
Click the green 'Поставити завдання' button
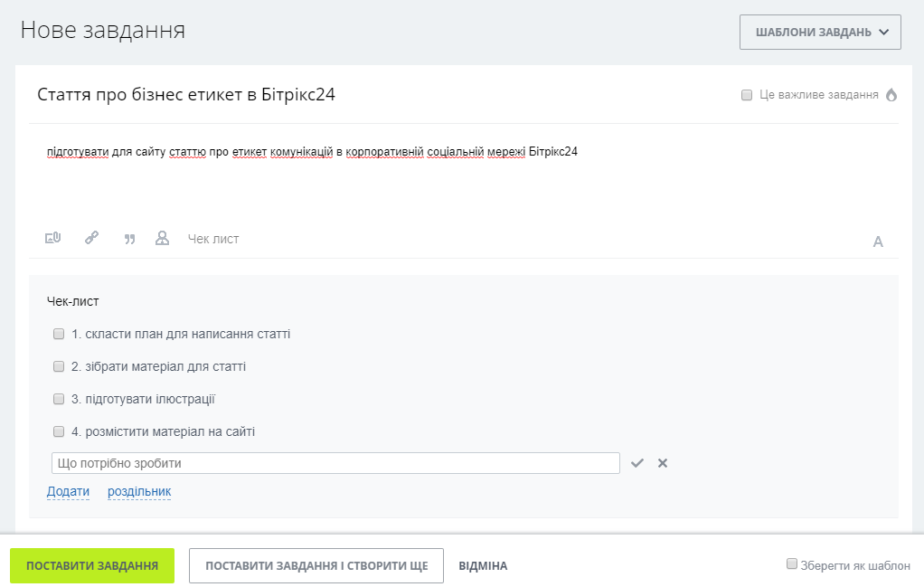[92, 566]
